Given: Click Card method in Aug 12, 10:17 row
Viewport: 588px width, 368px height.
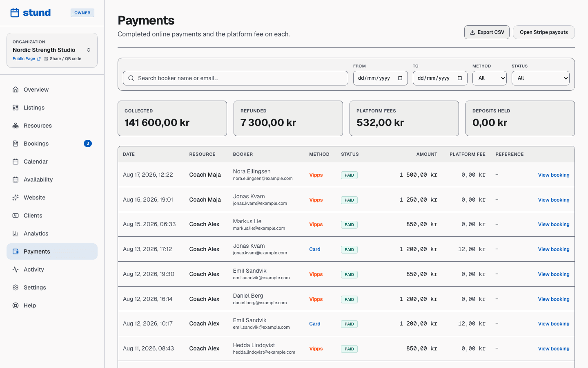Looking at the screenshot, I should coord(315,324).
